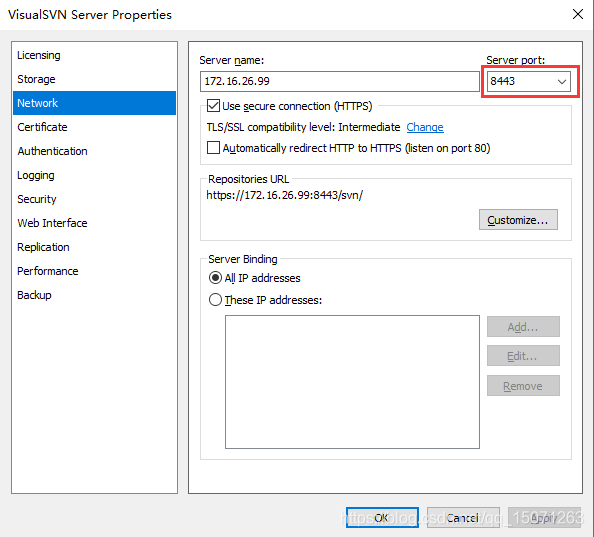
Task: Open the Licensing settings page
Action: click(x=94, y=55)
